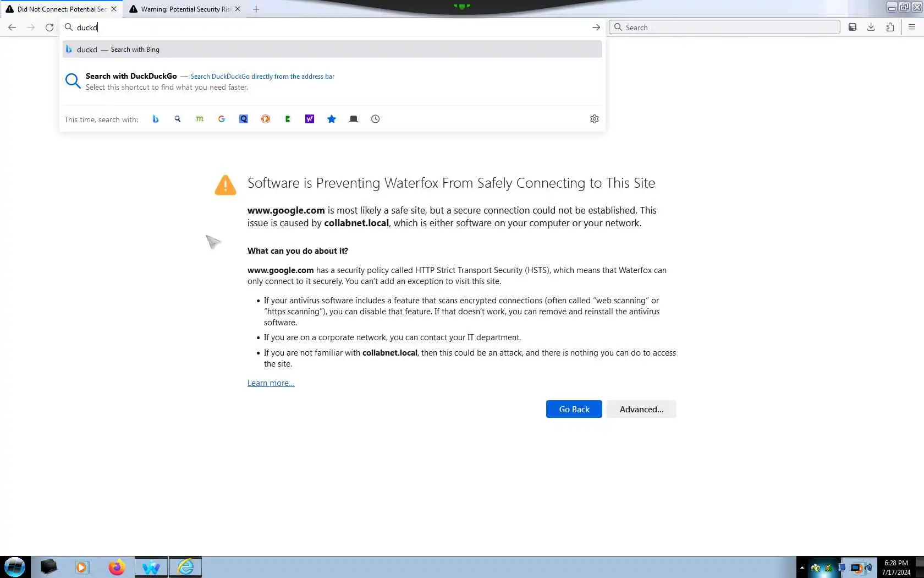The image size is (924, 578).
Task: Search this time with DuckDuckGo icon
Action: [266, 119]
